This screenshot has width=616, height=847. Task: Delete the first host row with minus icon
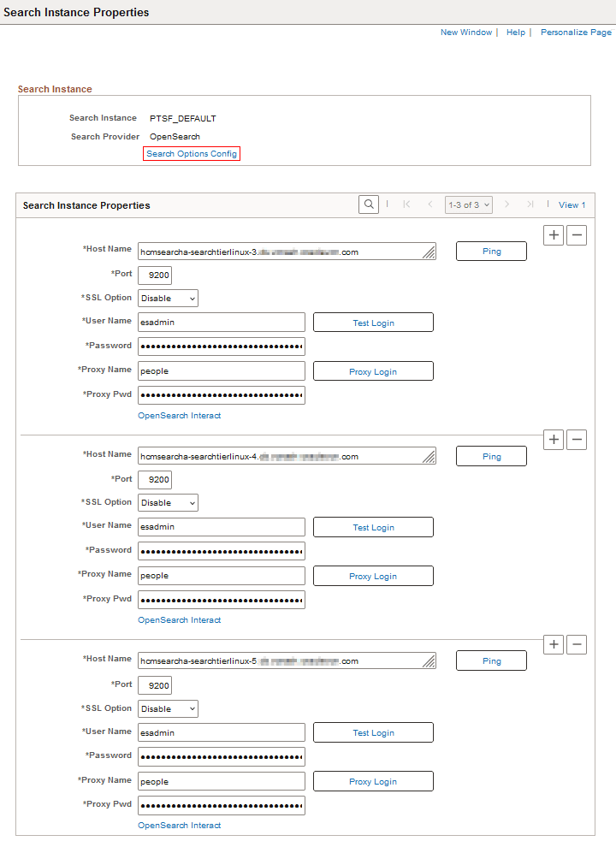pos(577,234)
